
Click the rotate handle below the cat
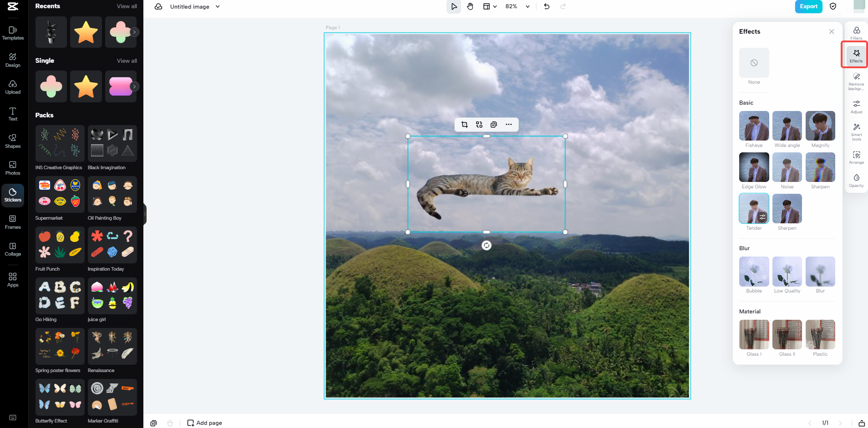(x=487, y=246)
